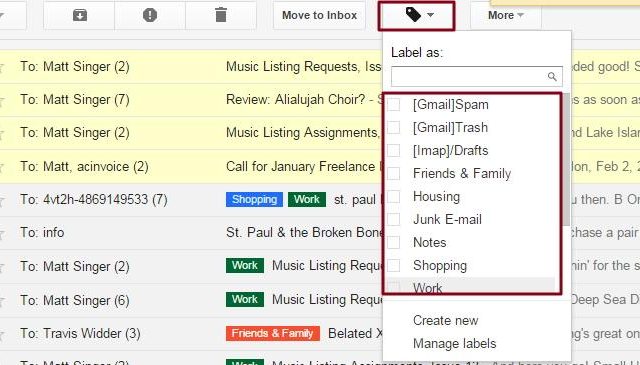
Task: Open email 'Call for January Freelance'
Action: point(300,167)
